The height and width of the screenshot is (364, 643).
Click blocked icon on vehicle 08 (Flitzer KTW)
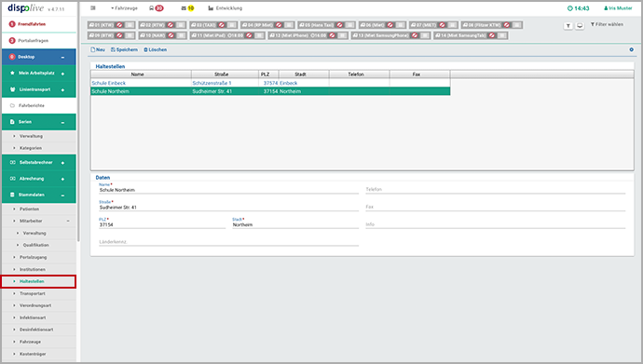[x=506, y=25]
